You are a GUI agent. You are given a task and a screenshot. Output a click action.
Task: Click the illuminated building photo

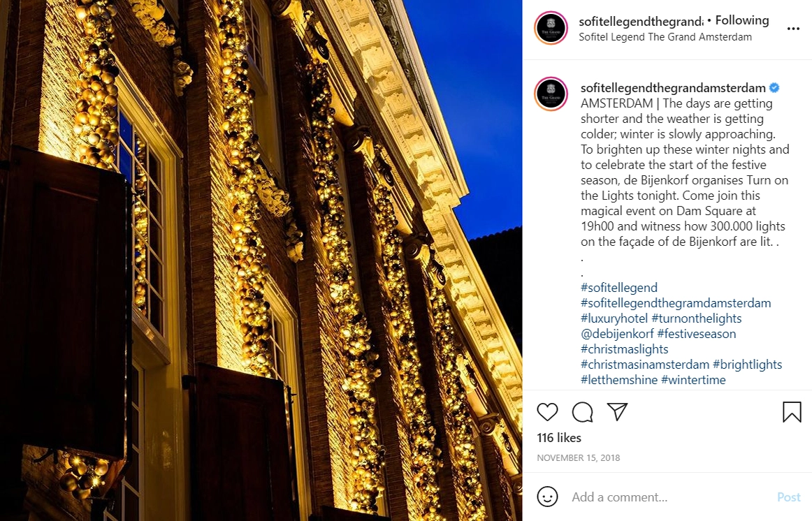[261, 260]
